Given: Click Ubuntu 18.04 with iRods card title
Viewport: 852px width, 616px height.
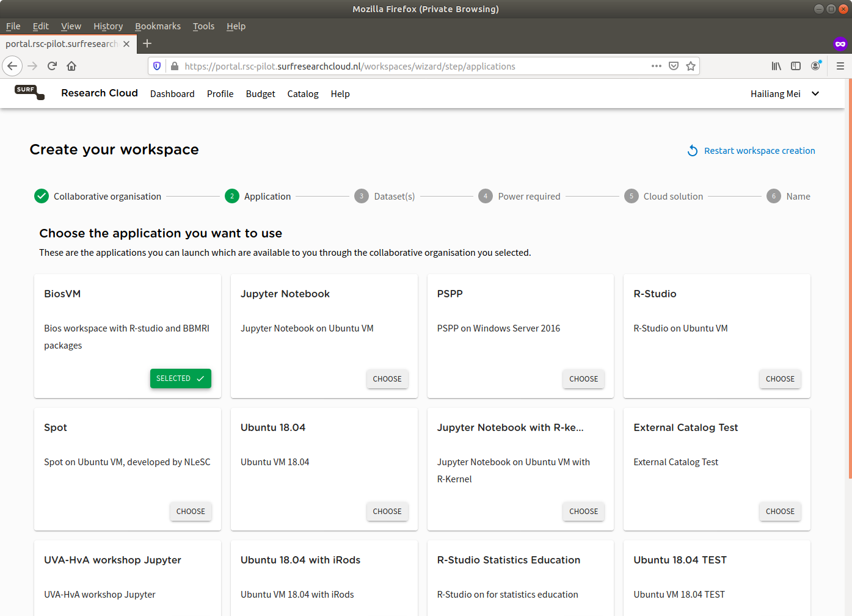Looking at the screenshot, I should point(300,560).
